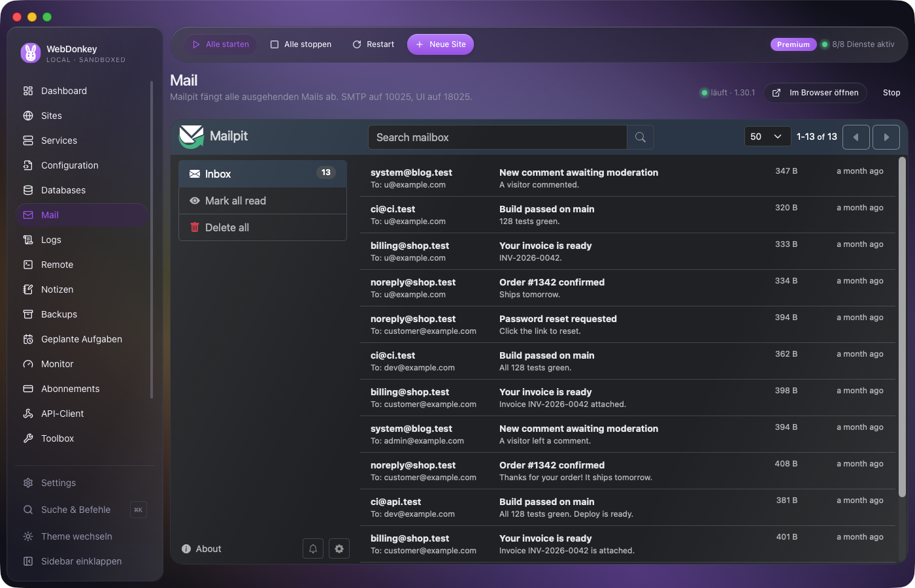Enable Mailpit notifications bell

click(x=313, y=549)
